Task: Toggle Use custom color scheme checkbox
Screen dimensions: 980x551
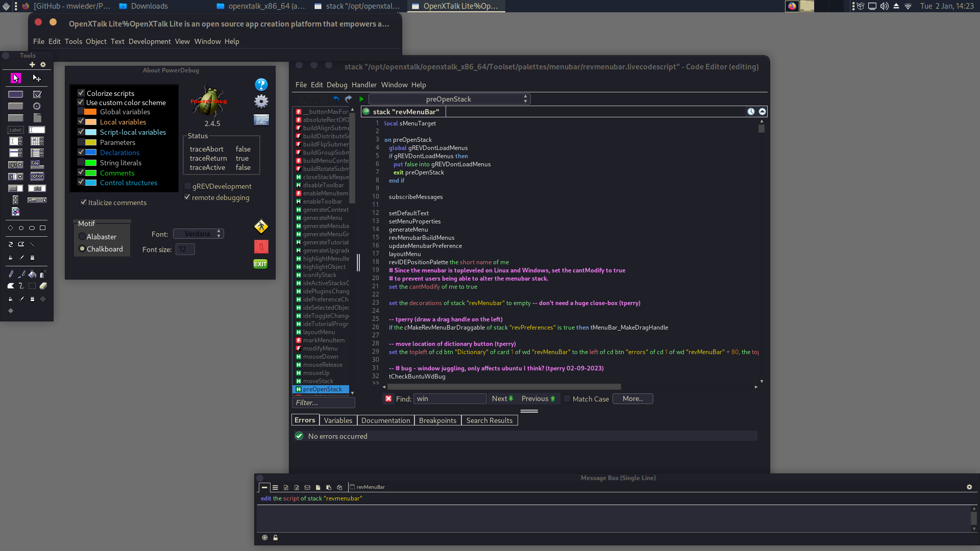Action: pos(81,102)
